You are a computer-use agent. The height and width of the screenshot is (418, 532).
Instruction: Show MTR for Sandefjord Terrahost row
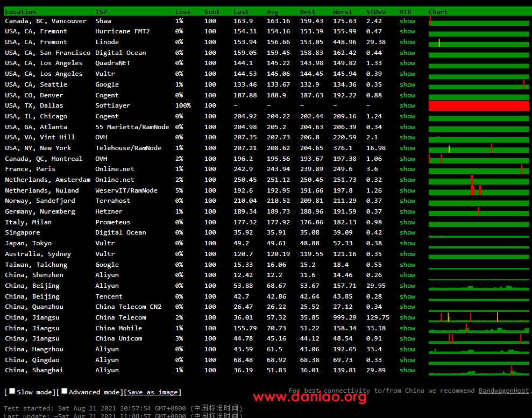pos(407,201)
